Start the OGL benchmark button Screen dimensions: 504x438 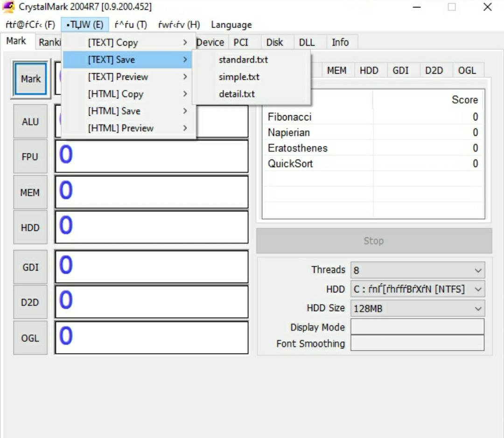[30, 338]
